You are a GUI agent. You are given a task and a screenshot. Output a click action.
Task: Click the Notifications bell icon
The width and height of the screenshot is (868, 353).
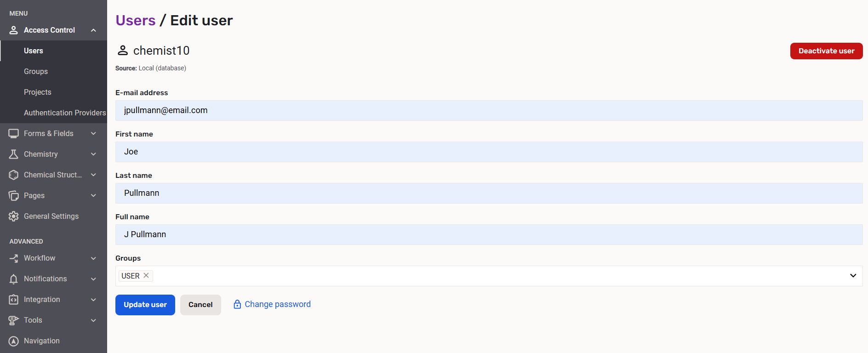13,279
